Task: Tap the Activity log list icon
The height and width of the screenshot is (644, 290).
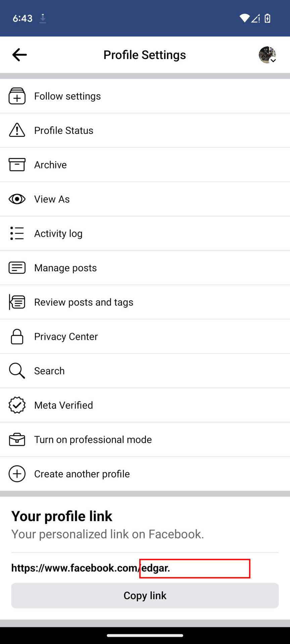Action: tap(17, 233)
